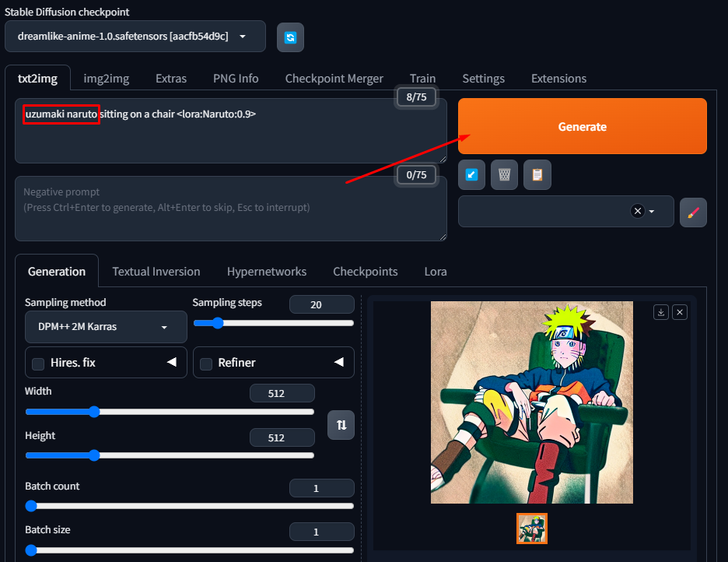Open the Stable Diffusion checkpoint dropdown
Viewport: 728px width, 562px height.
point(135,37)
